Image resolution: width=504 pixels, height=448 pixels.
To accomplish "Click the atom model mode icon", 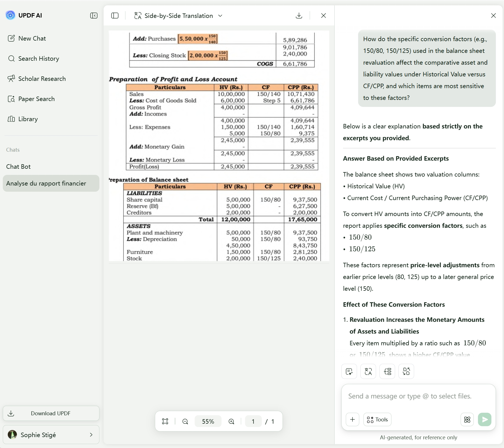I will [467, 419].
